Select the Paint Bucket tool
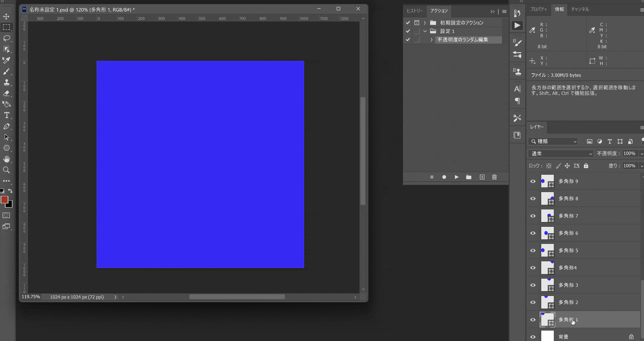644x341 pixels. tap(6, 104)
